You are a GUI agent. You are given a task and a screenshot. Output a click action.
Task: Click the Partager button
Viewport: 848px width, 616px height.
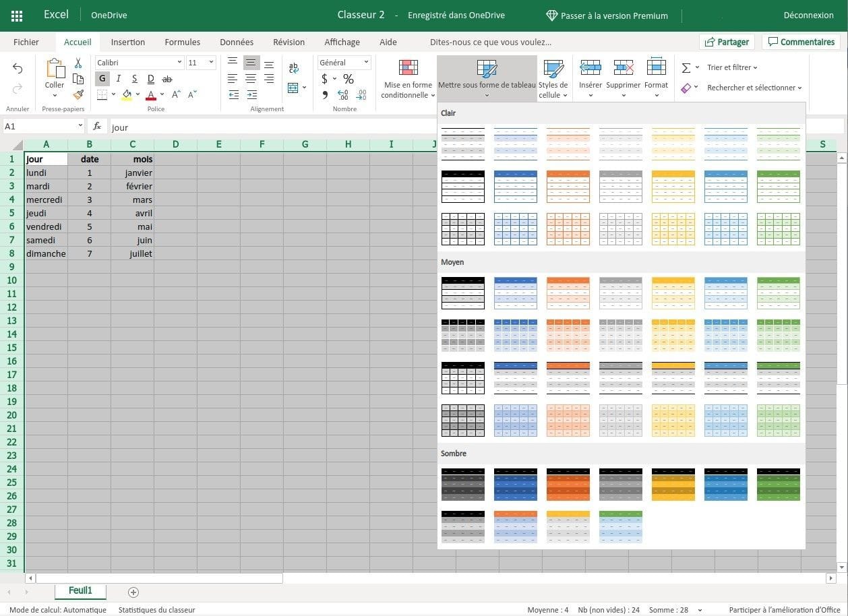point(727,42)
